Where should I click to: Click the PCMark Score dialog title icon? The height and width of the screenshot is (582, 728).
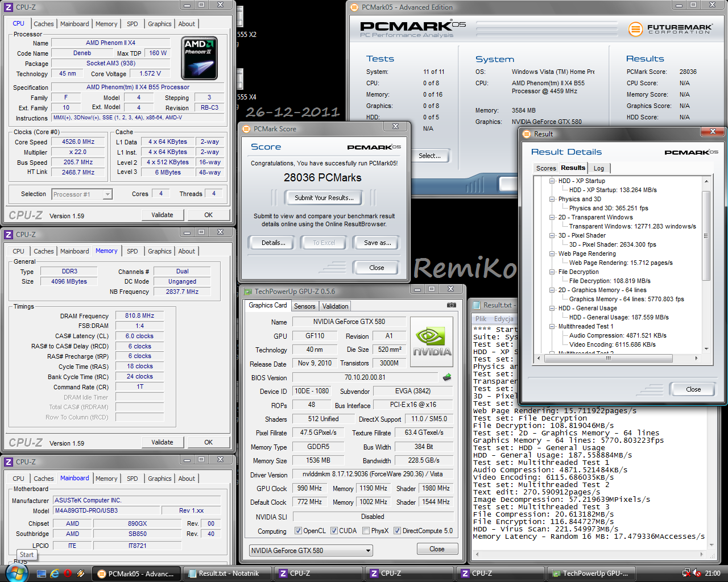pos(246,129)
